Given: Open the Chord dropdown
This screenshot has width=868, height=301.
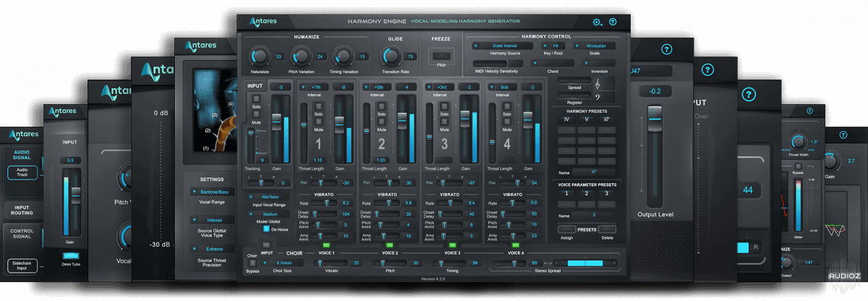Looking at the screenshot, I should pyautogui.click(x=553, y=64).
